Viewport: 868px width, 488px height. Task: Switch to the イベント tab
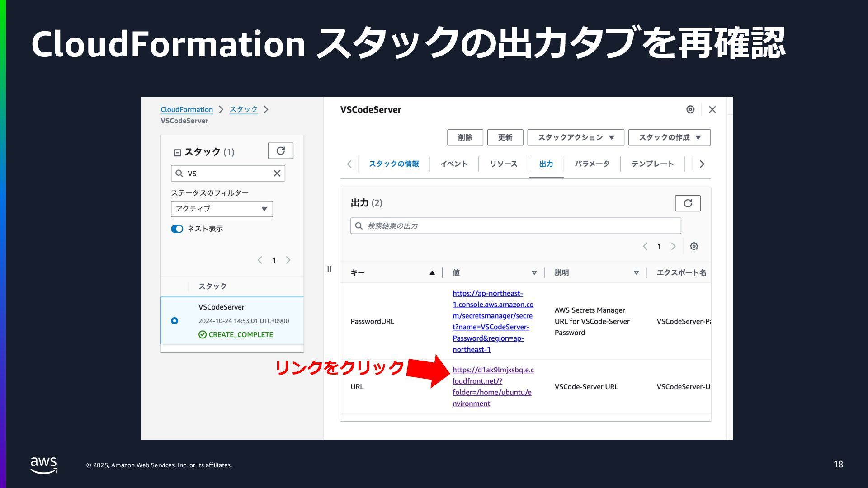[453, 164]
